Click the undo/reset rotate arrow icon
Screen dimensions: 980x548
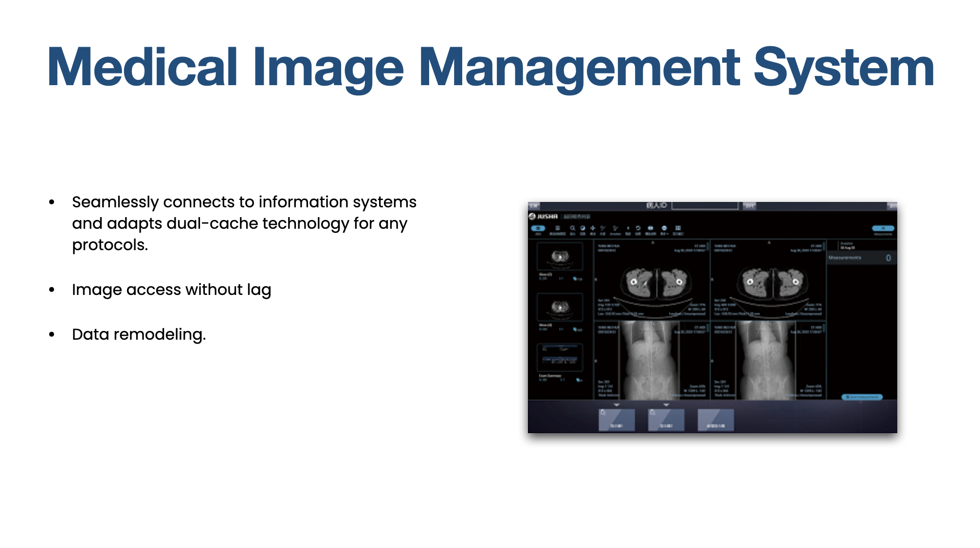[x=638, y=228]
